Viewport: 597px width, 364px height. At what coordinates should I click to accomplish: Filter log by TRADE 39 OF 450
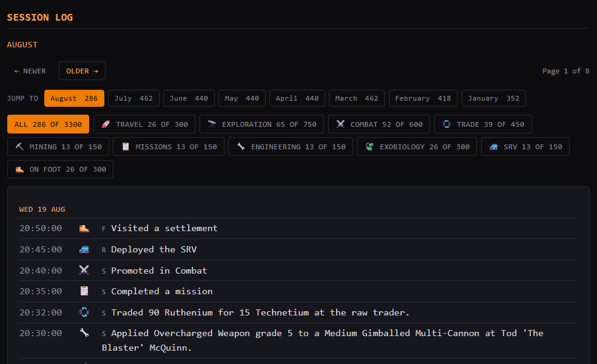tap(483, 124)
